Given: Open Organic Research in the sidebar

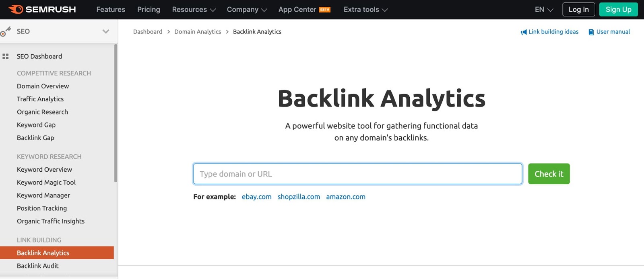Looking at the screenshot, I should click(42, 112).
